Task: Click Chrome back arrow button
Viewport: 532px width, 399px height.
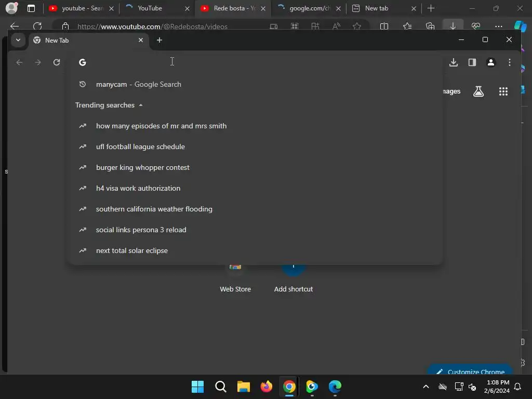Action: point(19,62)
